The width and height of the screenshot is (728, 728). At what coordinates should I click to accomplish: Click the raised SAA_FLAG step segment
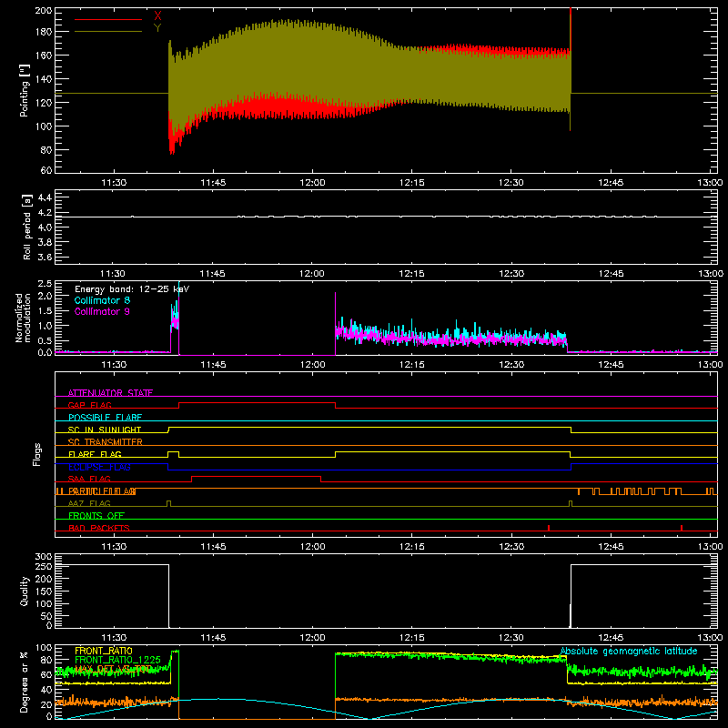click(256, 476)
